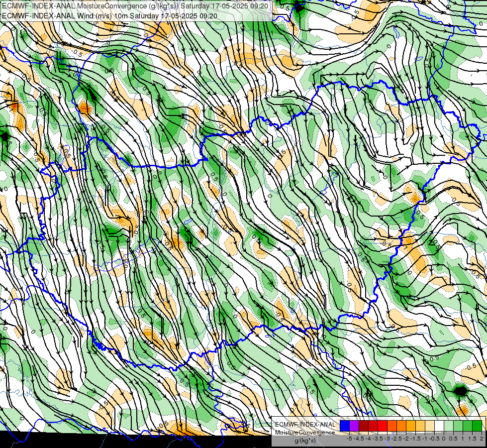Click the -1.5 tick label on the legend
The height and width of the screenshot is (448, 487).
(415, 439)
